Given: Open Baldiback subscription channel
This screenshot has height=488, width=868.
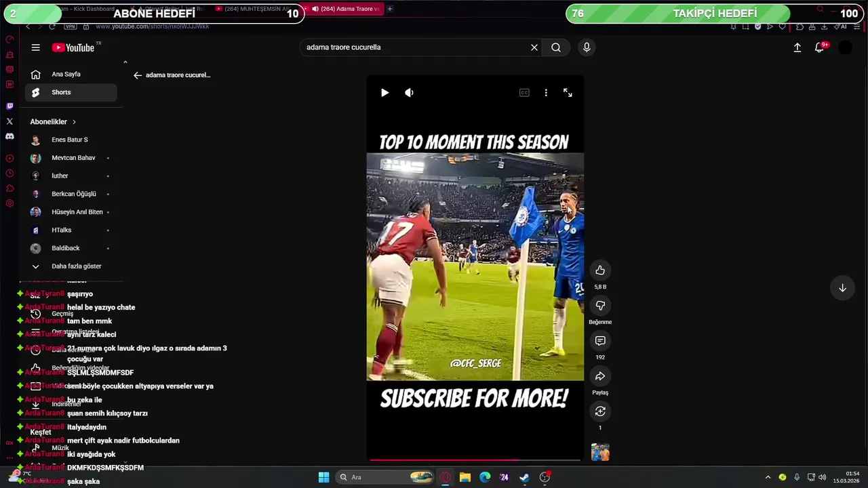Looking at the screenshot, I should click(71, 248).
